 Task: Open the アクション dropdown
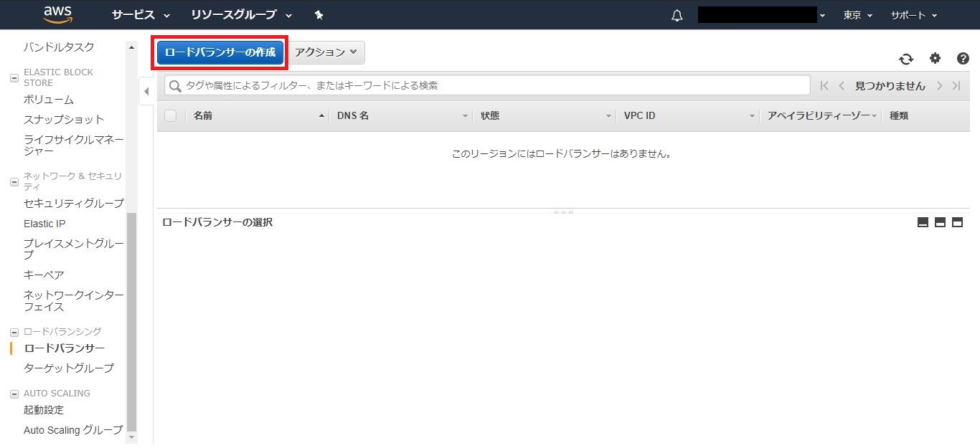(x=326, y=52)
